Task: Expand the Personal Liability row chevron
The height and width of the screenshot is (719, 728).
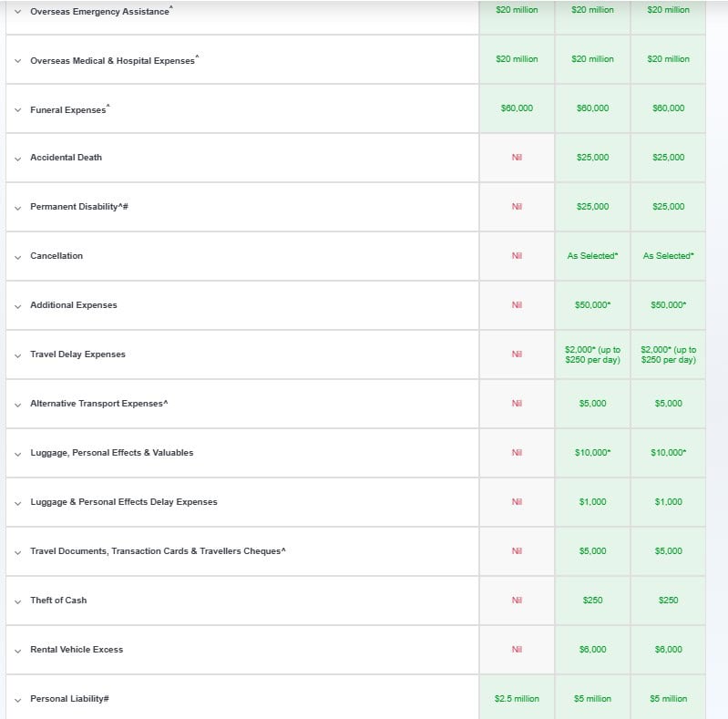Action: click(x=17, y=699)
